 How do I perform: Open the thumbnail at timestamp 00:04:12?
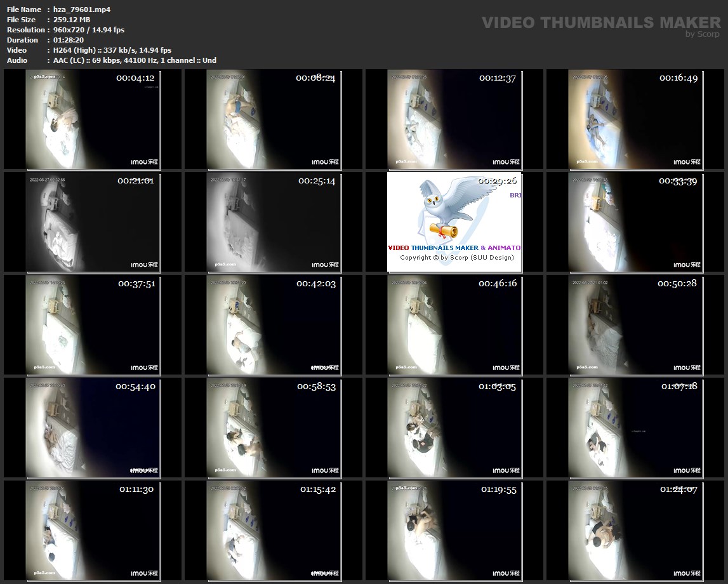pos(93,119)
